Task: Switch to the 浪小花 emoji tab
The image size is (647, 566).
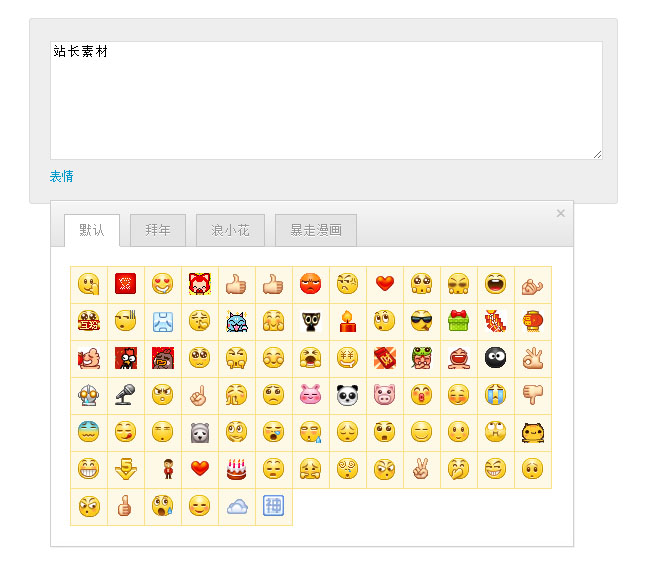Action: click(x=230, y=230)
